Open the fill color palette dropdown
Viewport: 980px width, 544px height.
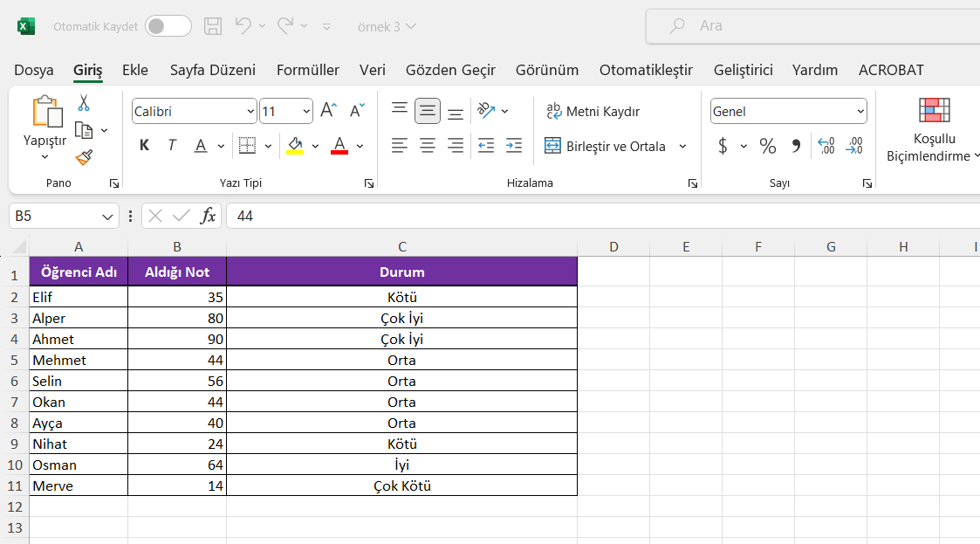click(x=316, y=147)
